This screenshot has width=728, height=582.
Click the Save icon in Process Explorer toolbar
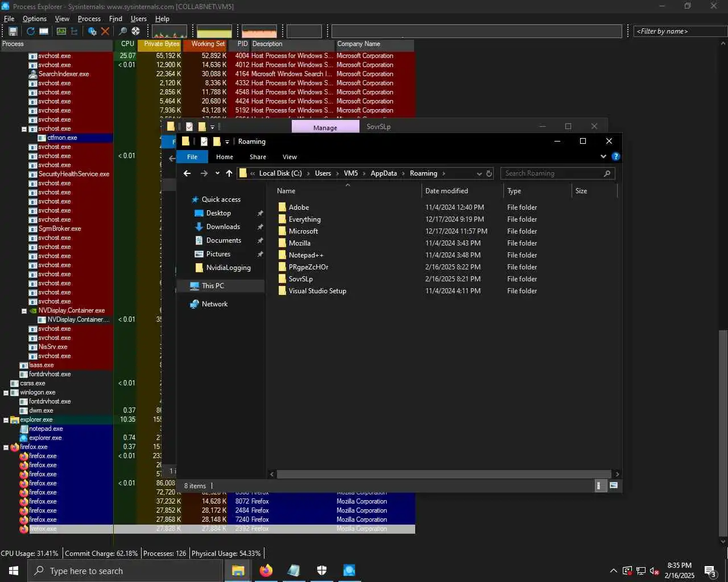[x=13, y=31]
